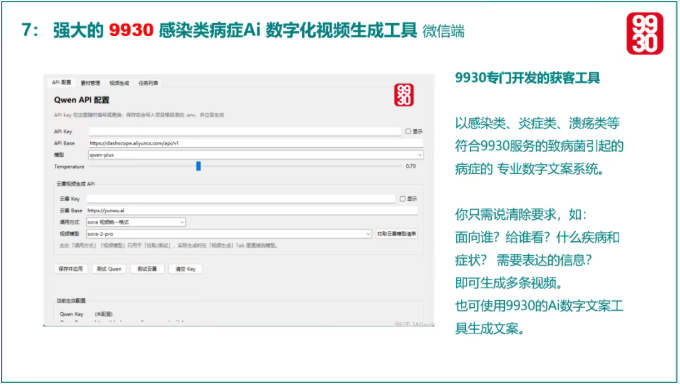Switch to the API 配置 tab
Screen dimensions: 680x385
tap(62, 82)
